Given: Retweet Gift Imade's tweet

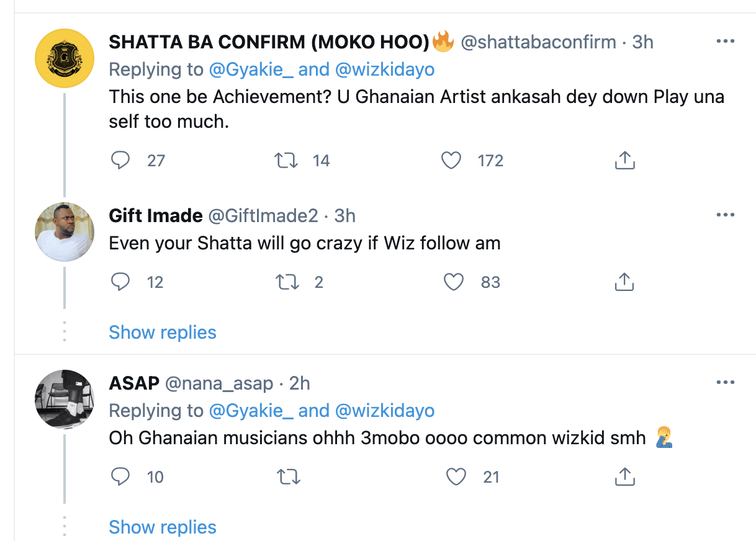Looking at the screenshot, I should pos(287,282).
